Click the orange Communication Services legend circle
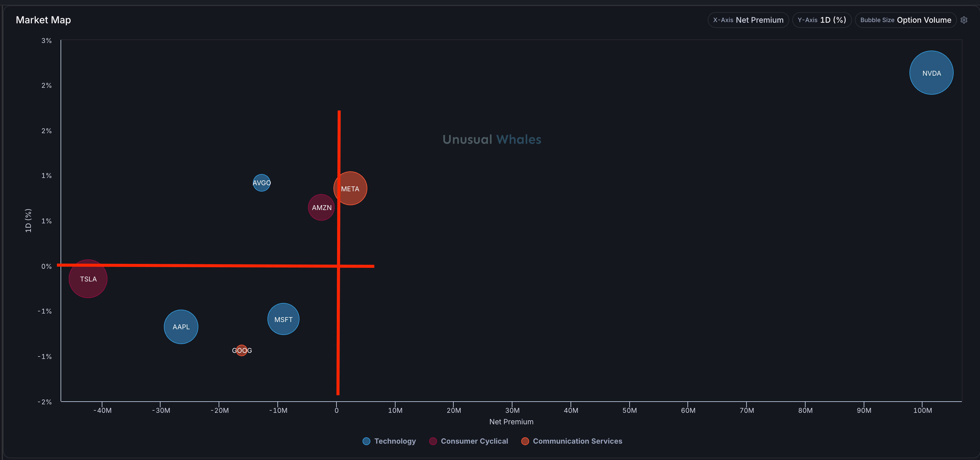The image size is (980, 460). click(x=525, y=441)
